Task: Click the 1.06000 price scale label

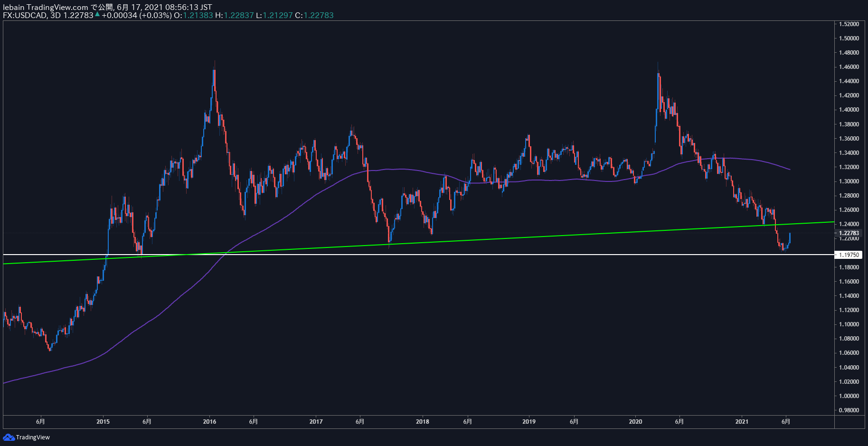Action: tap(849, 353)
